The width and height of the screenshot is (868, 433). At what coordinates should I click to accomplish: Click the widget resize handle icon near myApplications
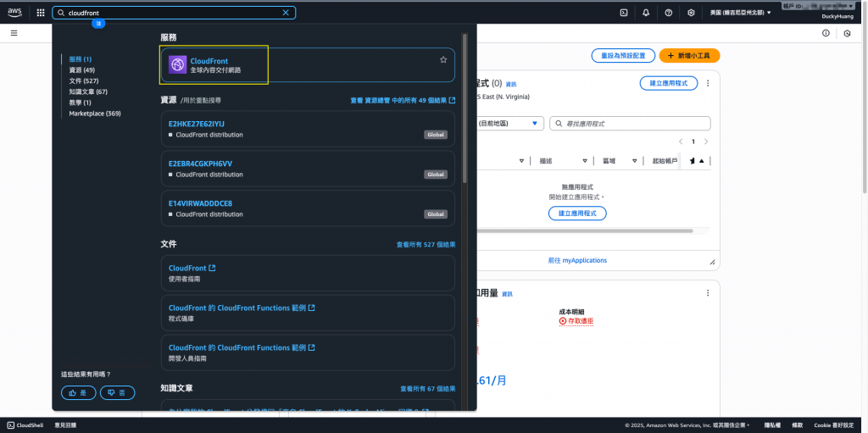(712, 262)
